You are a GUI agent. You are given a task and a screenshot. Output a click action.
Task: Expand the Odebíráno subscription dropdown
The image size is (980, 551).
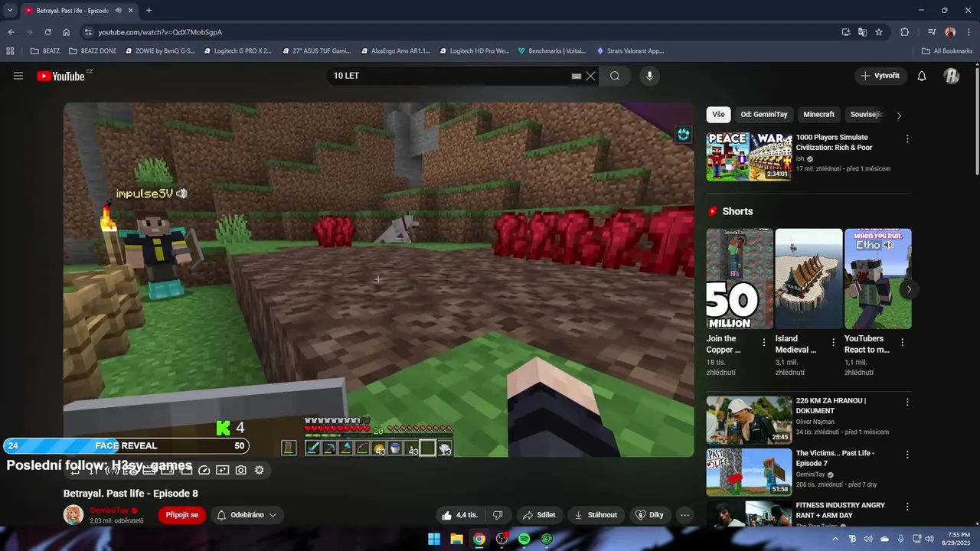tap(247, 515)
